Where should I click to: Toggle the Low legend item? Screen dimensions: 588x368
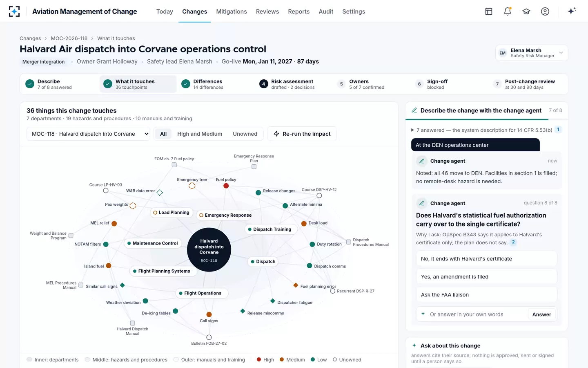coord(319,360)
